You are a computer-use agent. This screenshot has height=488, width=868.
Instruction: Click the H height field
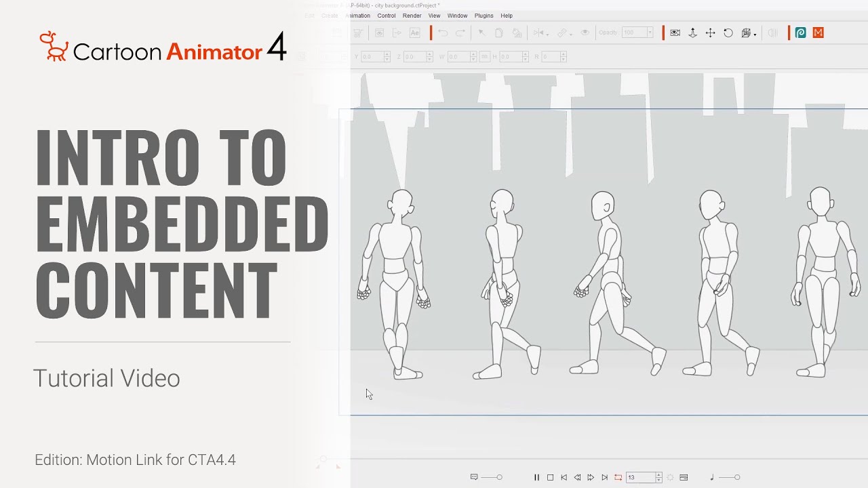(510, 57)
